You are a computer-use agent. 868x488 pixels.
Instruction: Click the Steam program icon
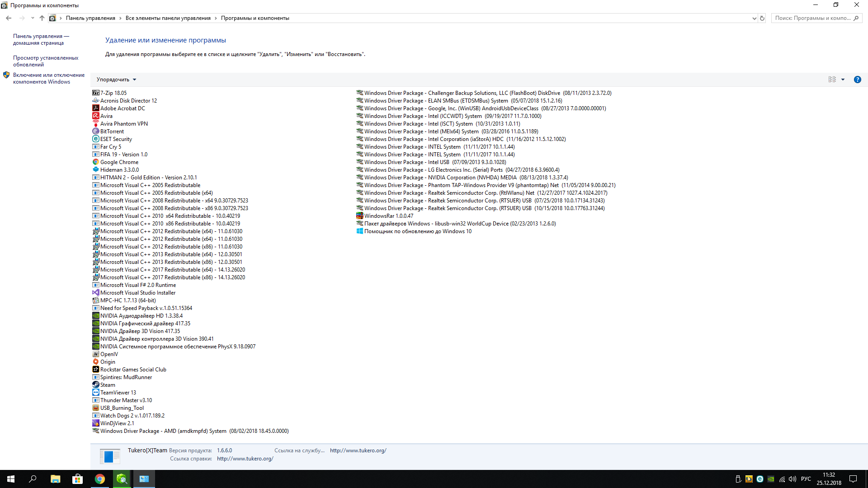(95, 385)
